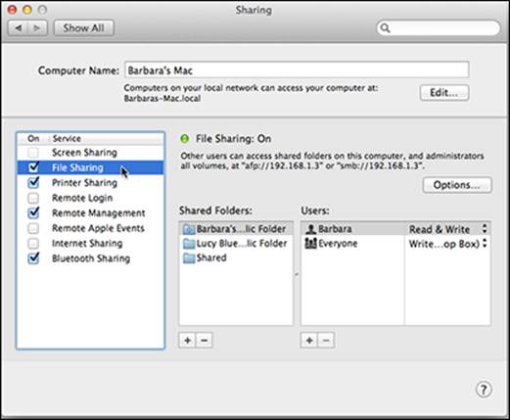Select the File Sharing service row
The image size is (510, 420).
click(x=90, y=167)
